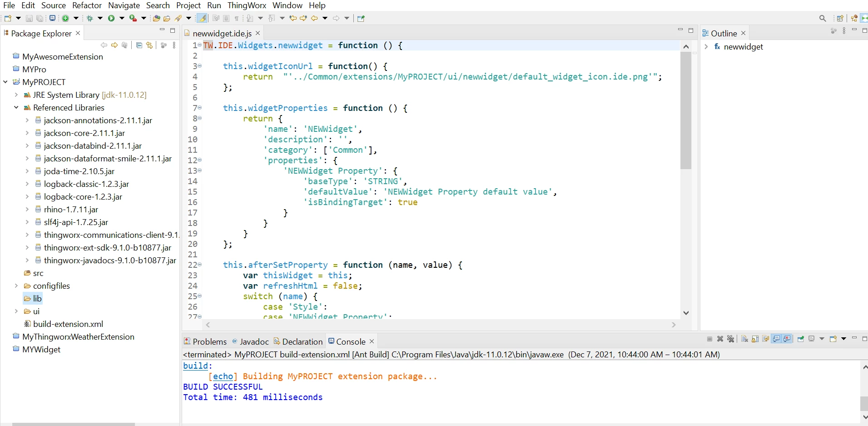Toggle Scroll Lock in Console toolbar

pos(755,339)
